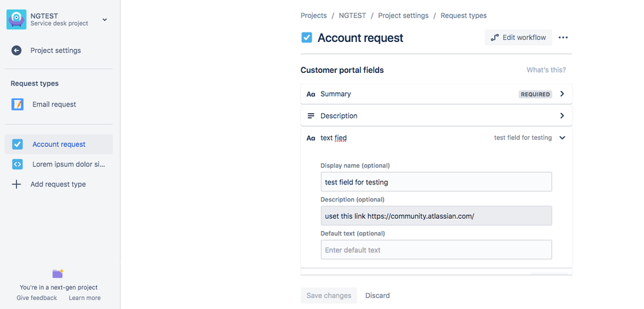Image resolution: width=644 pixels, height=309 pixels.
Task: Go to Project settings in breadcrumb
Action: [x=403, y=15]
